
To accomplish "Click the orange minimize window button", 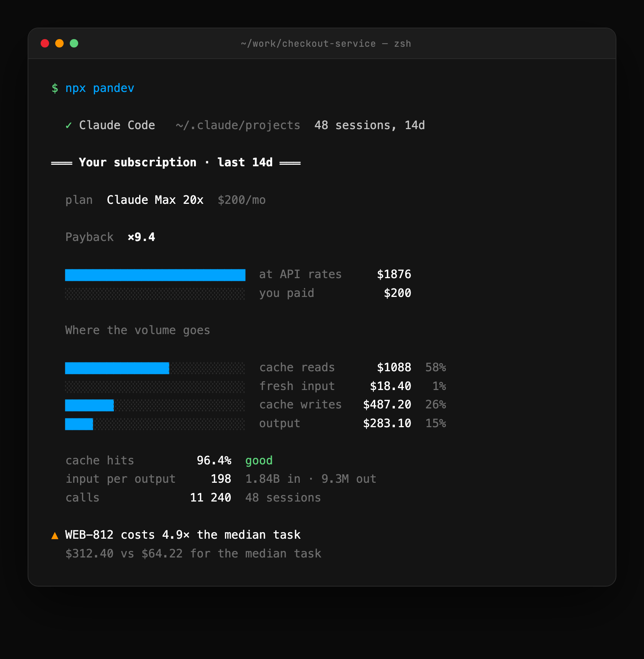I will (x=59, y=43).
